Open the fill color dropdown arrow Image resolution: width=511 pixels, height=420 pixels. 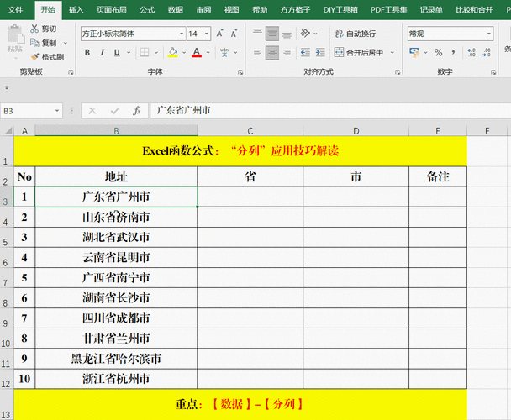pyautogui.click(x=184, y=52)
